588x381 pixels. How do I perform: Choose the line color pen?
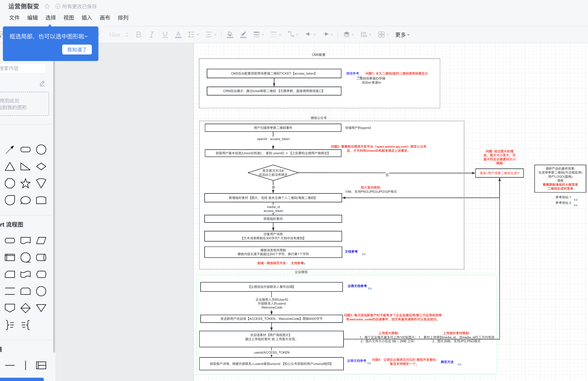pos(243,35)
